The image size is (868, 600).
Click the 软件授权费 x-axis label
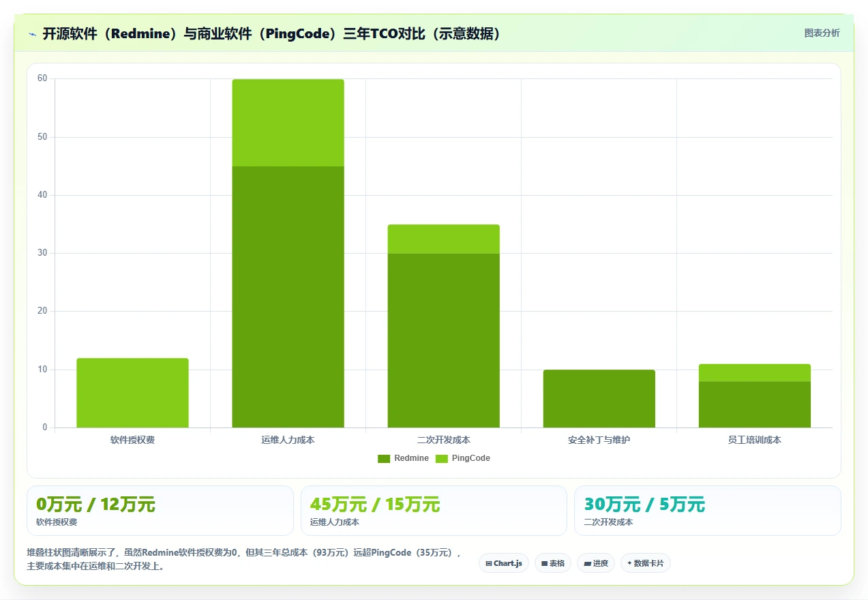132,440
